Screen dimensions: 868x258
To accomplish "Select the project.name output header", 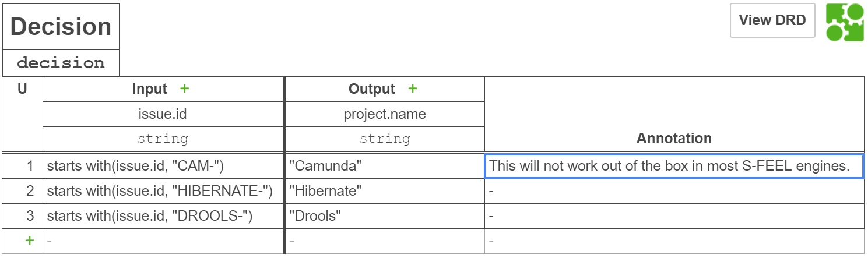I will pyautogui.click(x=385, y=114).
